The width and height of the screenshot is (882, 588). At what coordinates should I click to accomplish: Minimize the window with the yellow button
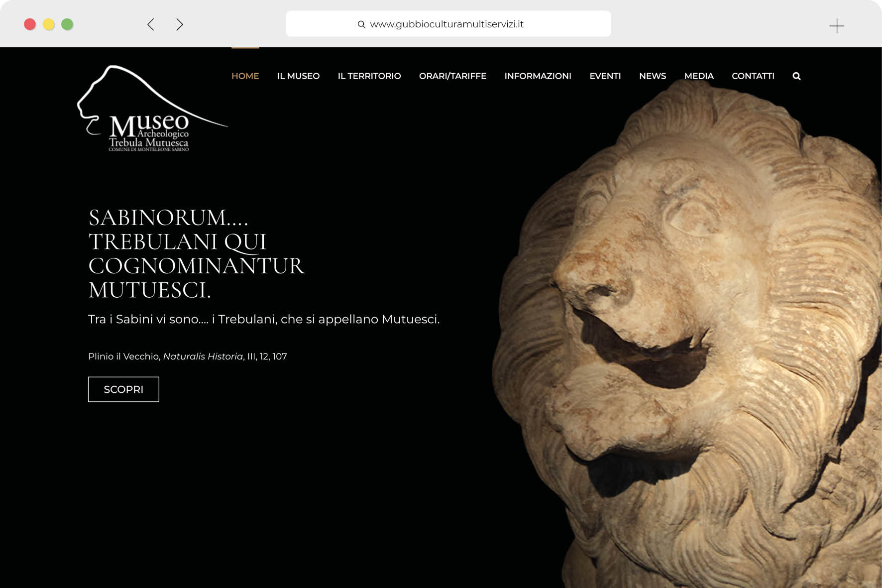click(49, 24)
